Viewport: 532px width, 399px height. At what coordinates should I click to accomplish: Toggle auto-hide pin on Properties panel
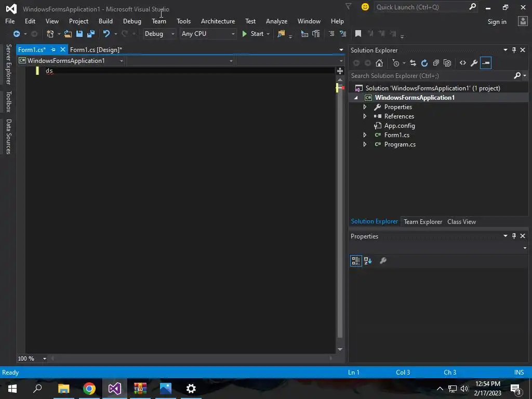click(514, 236)
